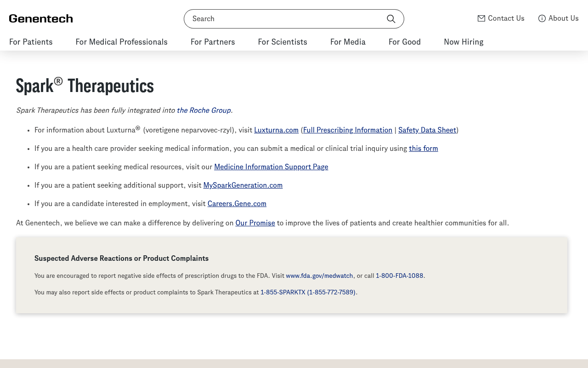The image size is (588, 368).
Task: Open the For Media menu
Action: pos(348,42)
